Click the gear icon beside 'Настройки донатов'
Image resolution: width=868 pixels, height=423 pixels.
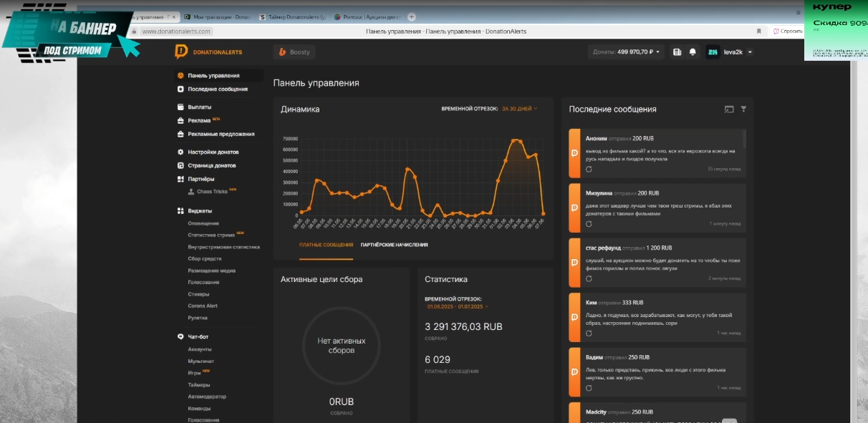(x=180, y=152)
